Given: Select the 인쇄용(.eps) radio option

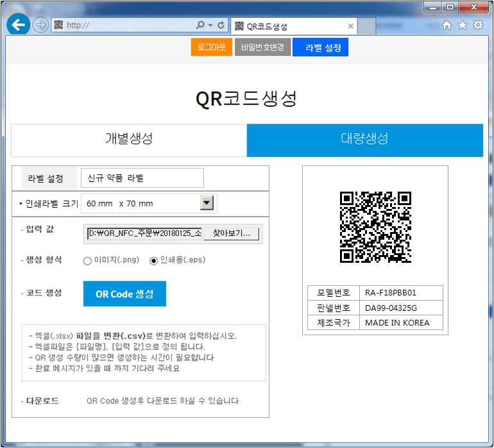Looking at the screenshot, I should click(x=153, y=261).
